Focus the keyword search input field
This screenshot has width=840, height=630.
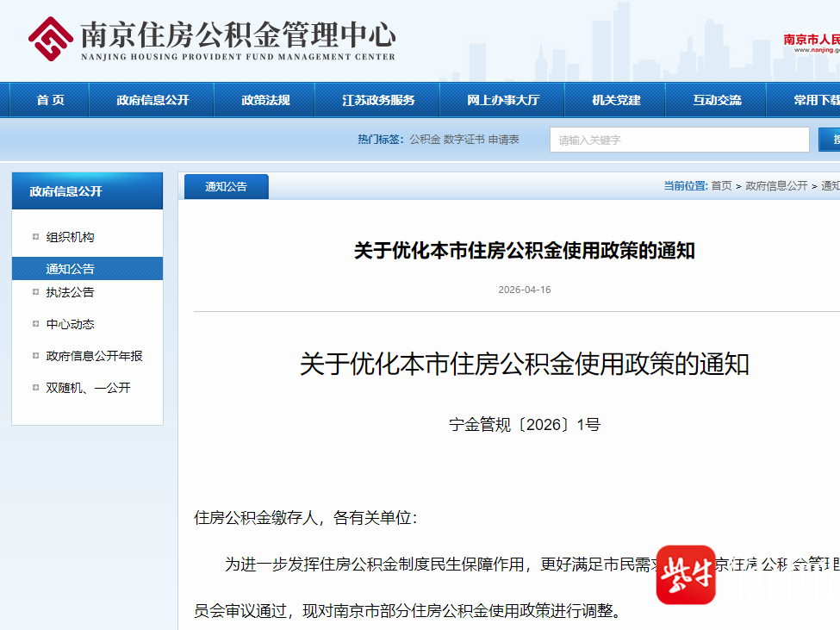679,140
